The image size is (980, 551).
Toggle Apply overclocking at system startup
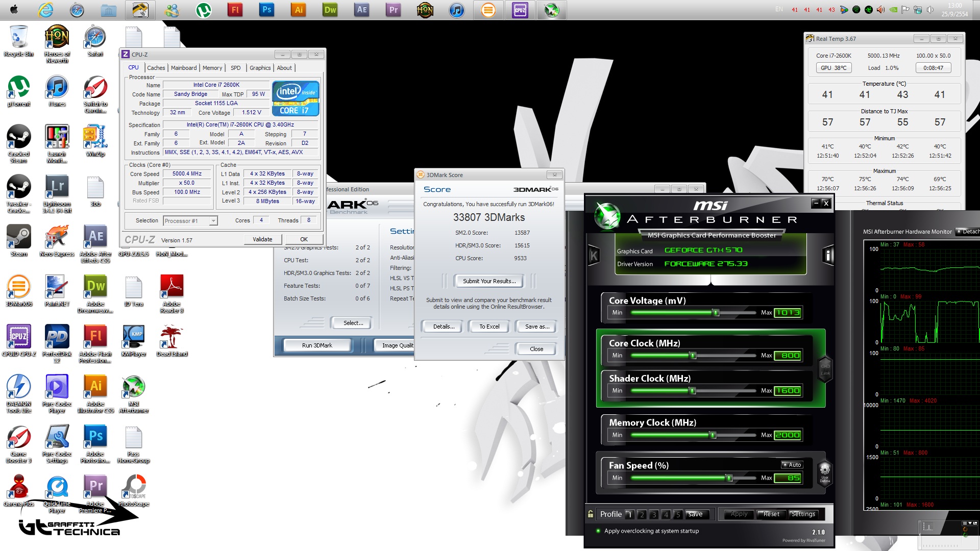(x=598, y=531)
